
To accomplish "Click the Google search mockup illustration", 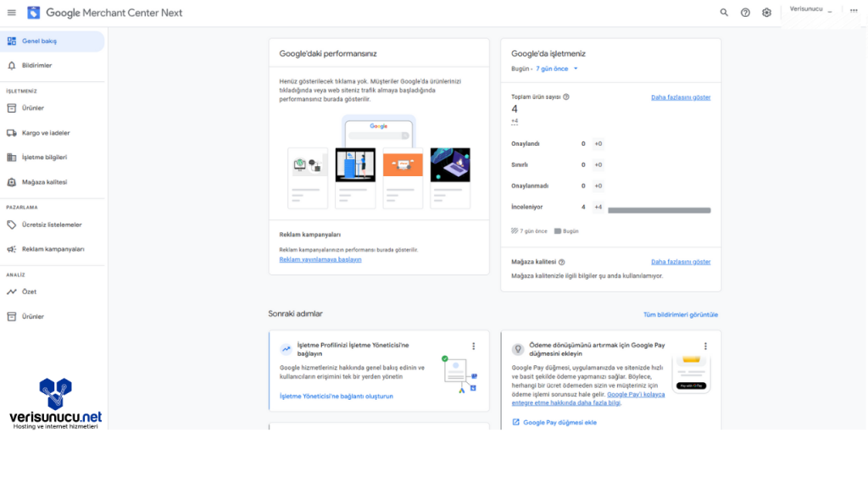I will (x=379, y=131).
